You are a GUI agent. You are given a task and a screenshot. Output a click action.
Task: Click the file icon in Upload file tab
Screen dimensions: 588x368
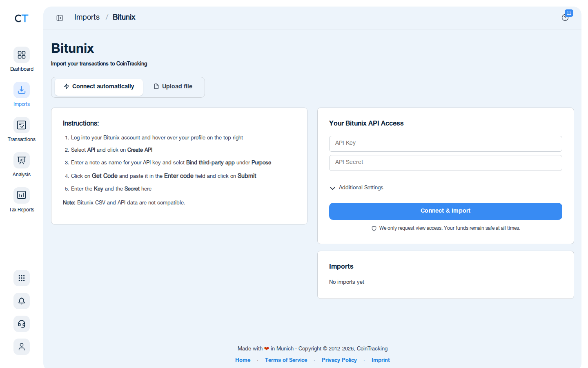click(x=156, y=86)
